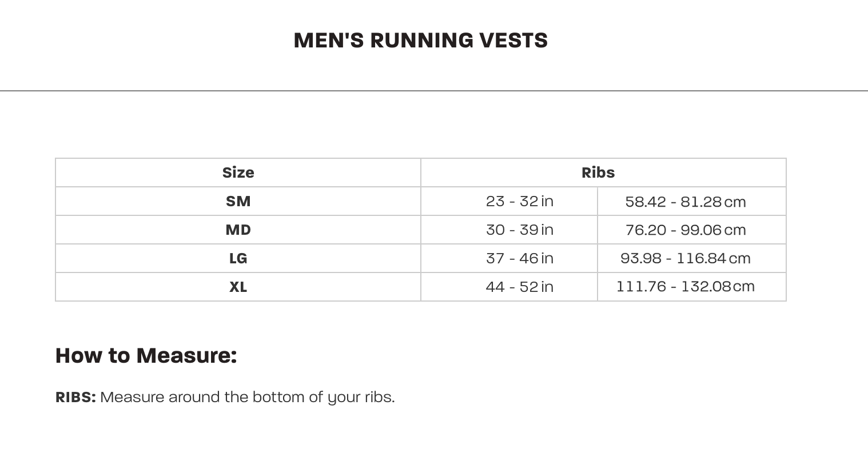Click the Ribs column header
This screenshot has width=868, height=457.
coord(598,173)
